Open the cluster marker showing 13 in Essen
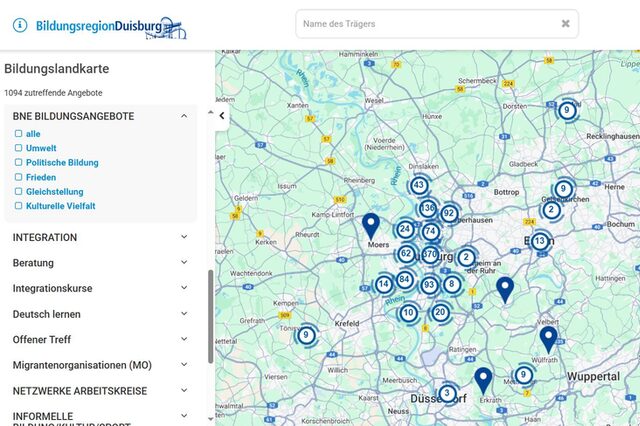Screen dimensions: 640x426 540,241
